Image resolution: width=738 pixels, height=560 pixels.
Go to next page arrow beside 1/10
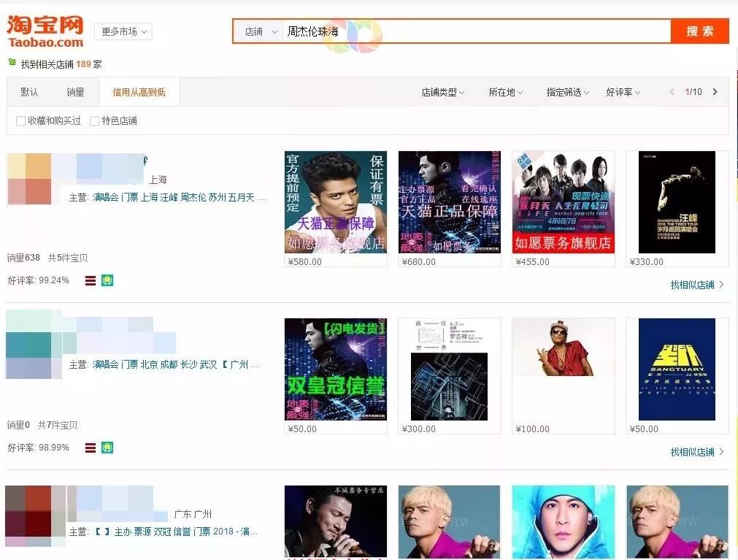(715, 92)
